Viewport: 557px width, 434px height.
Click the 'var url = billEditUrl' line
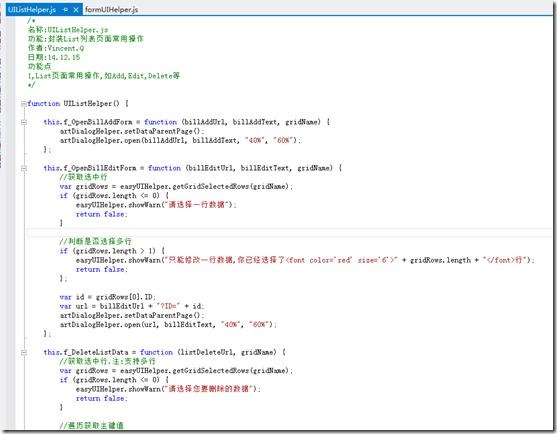(x=132, y=306)
